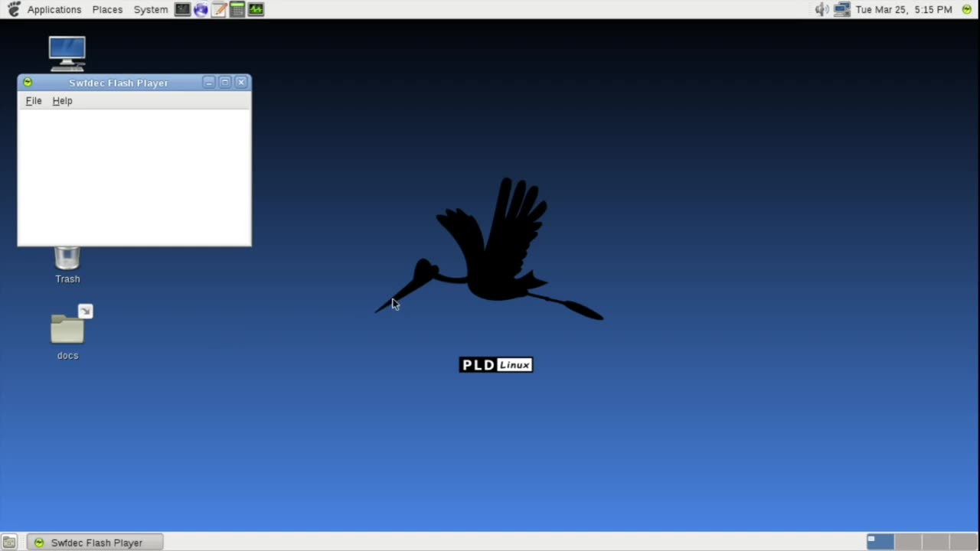Image resolution: width=980 pixels, height=551 pixels.
Task: Open the File menu in Swfdec Flash Player
Action: point(34,101)
